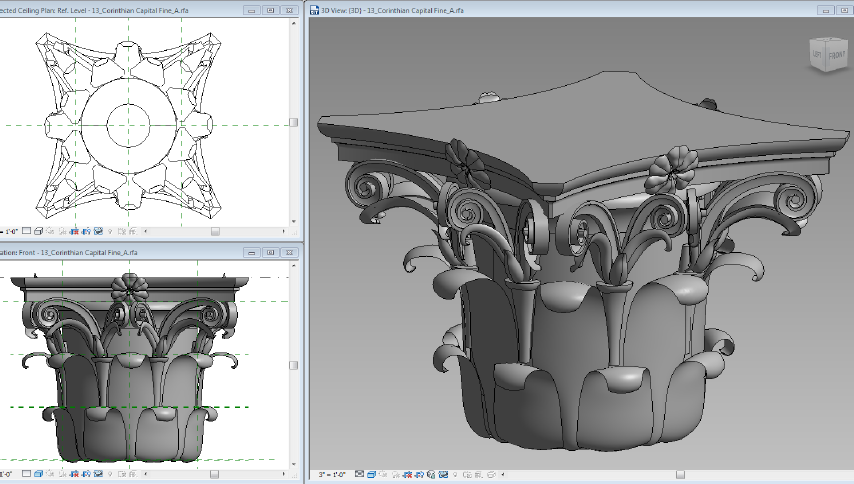This screenshot has width=854, height=484.
Task: Click the ceiling plan vertical scrollbar thumb
Action: (x=294, y=122)
